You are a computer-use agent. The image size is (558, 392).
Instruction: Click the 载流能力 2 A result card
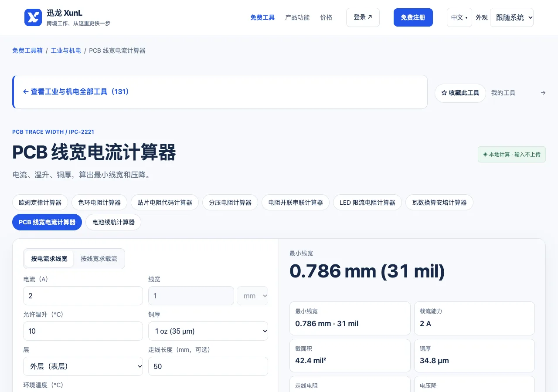[x=474, y=318]
